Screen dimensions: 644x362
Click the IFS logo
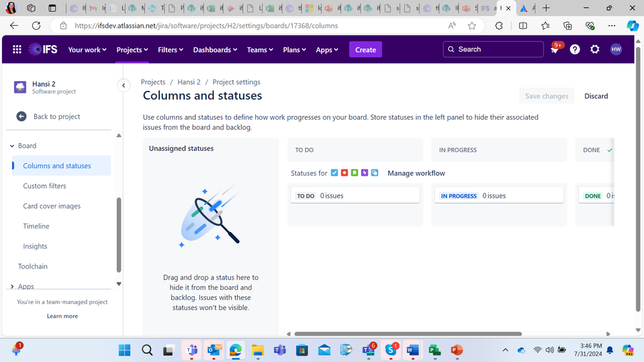click(x=43, y=49)
